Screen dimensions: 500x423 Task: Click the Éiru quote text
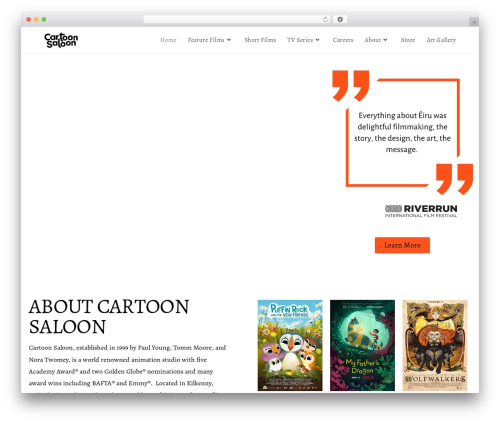click(402, 132)
